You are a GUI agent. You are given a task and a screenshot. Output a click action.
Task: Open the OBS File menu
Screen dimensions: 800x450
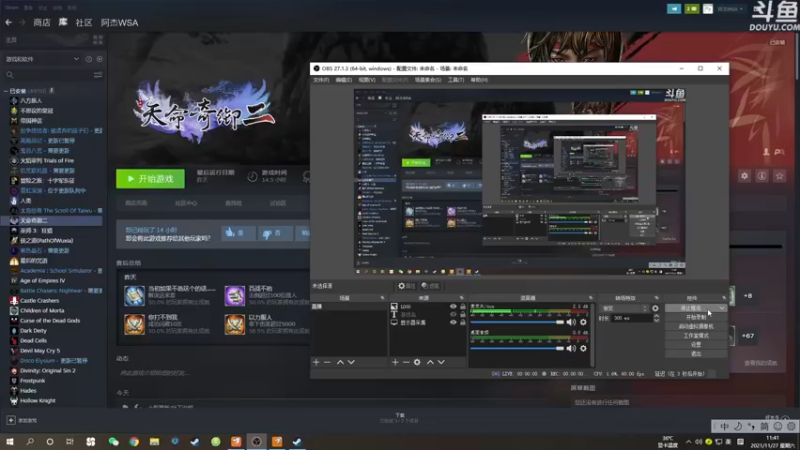coord(321,80)
